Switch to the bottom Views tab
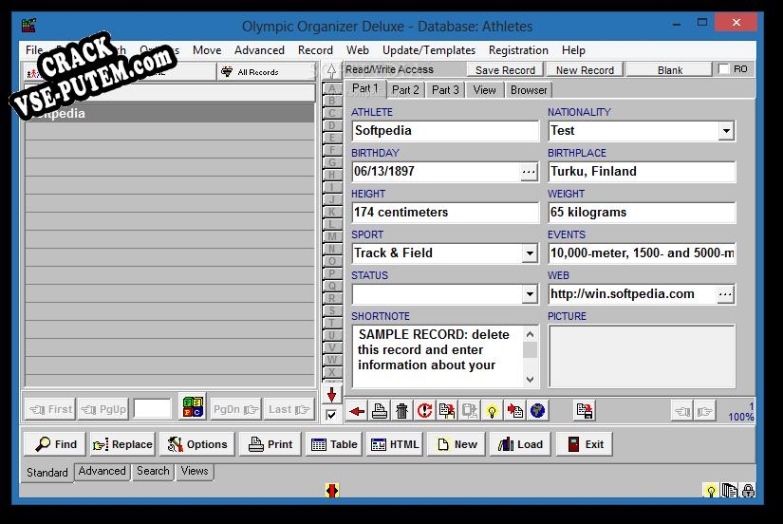783x524 pixels. [194, 471]
